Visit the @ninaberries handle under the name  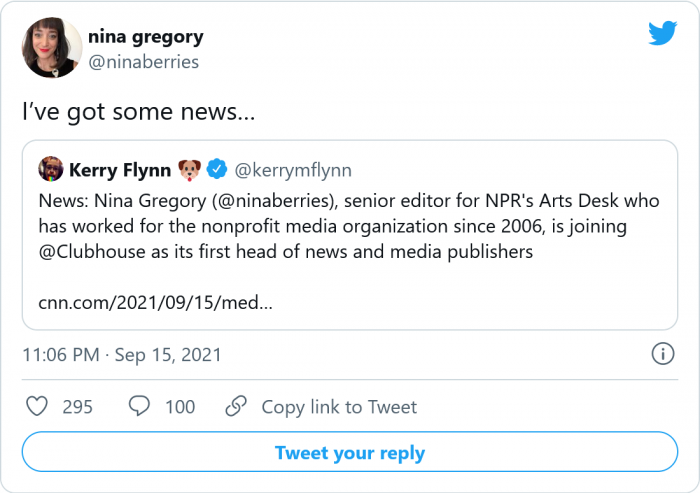click(143, 62)
